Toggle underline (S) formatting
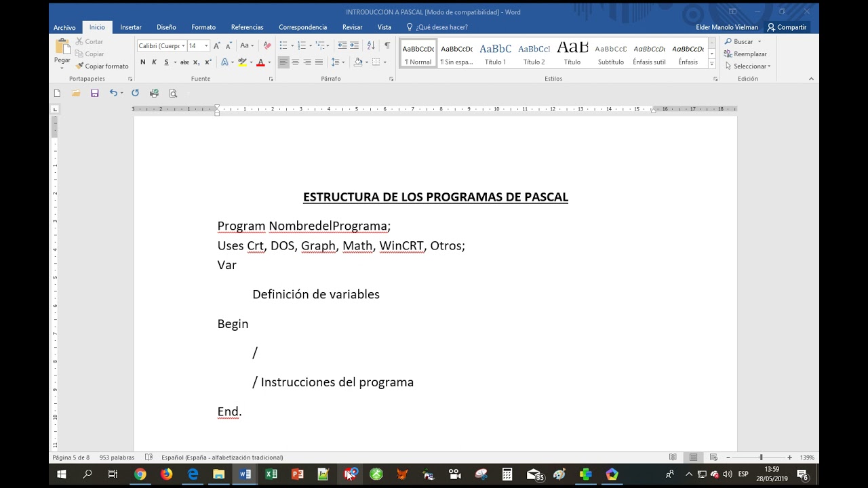 tap(166, 62)
